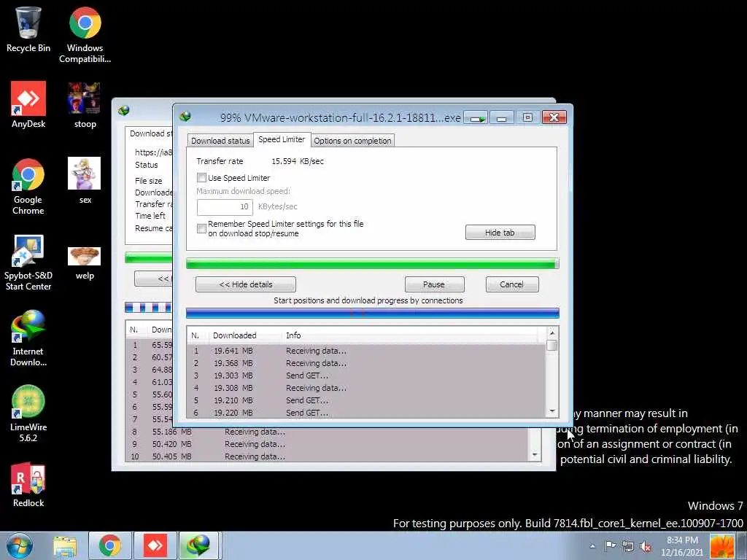
Task: Open the Redlock desktop shortcut
Action: [28, 484]
